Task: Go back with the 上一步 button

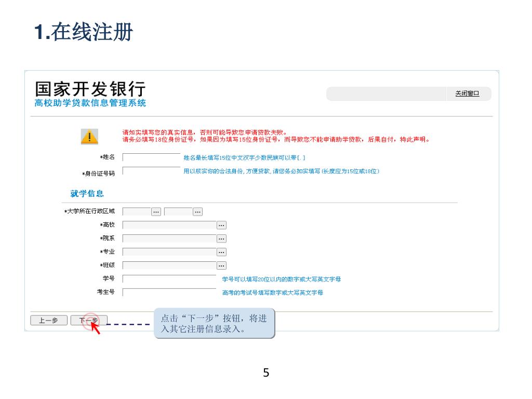Action: pyautogui.click(x=49, y=320)
